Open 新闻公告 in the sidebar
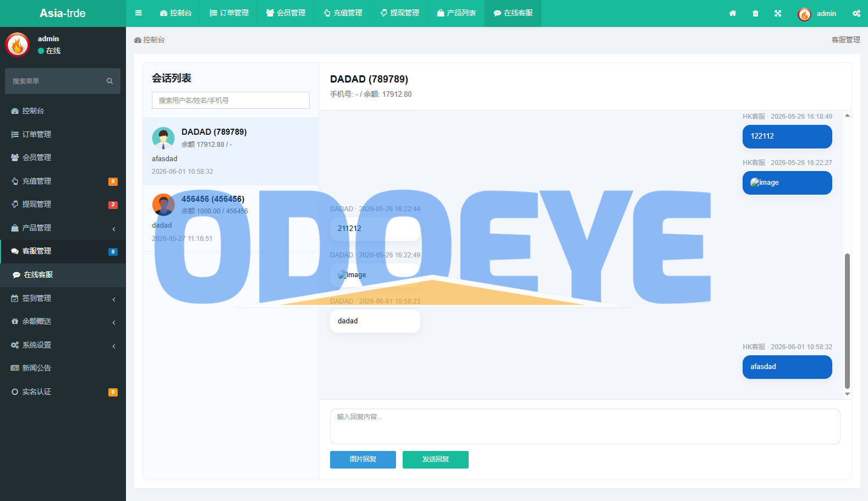This screenshot has width=868, height=501. point(63,368)
